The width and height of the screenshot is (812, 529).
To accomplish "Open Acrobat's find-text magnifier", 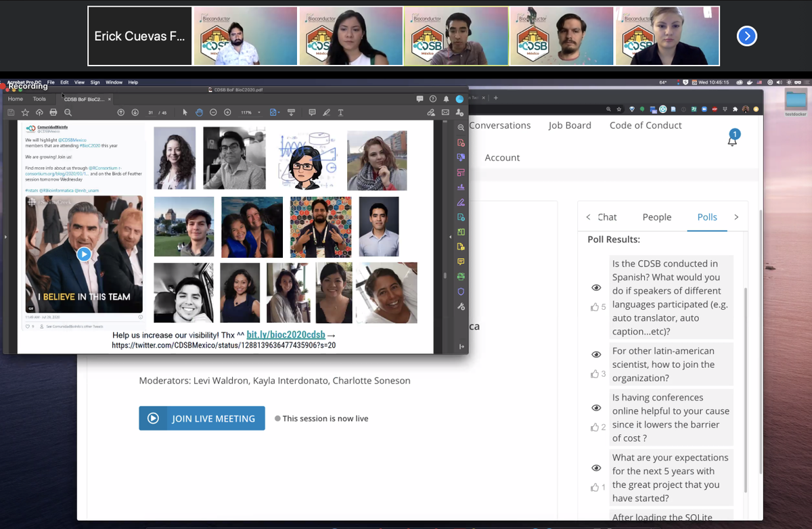I will [x=68, y=112].
